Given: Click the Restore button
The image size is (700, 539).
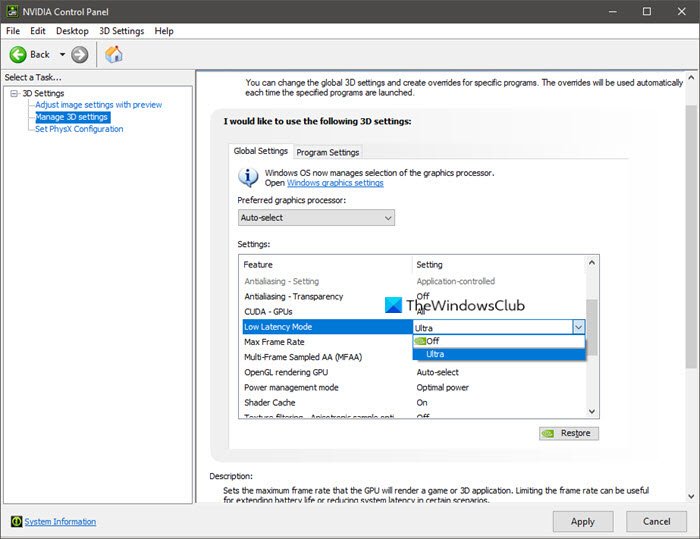Looking at the screenshot, I should point(568,433).
